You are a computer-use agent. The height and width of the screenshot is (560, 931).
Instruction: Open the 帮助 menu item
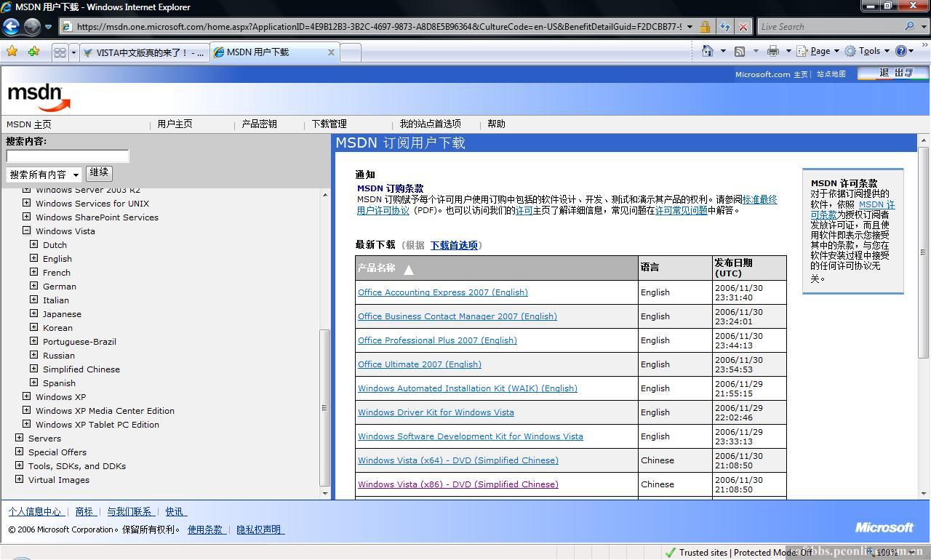coord(497,124)
